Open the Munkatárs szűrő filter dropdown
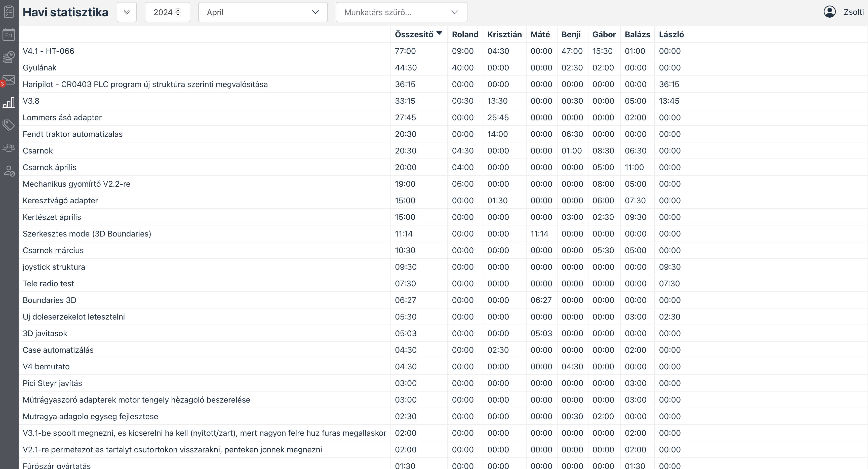Image resolution: width=868 pixels, height=469 pixels. point(401,12)
